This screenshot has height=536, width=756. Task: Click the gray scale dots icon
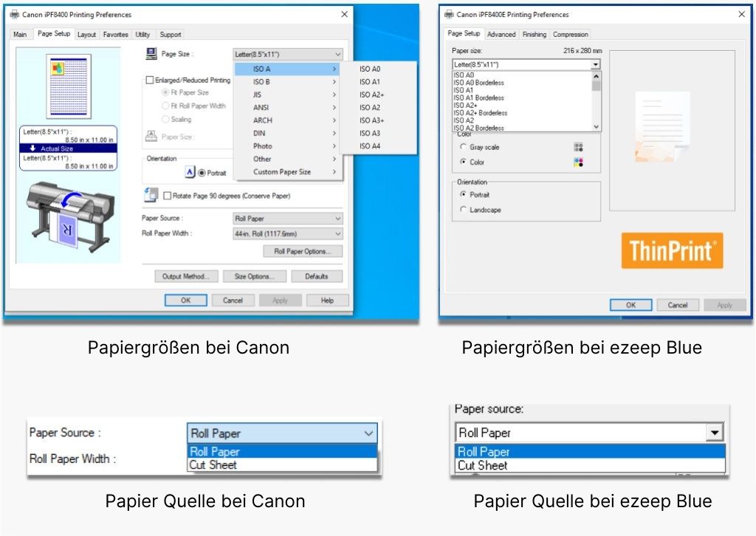pyautogui.click(x=578, y=147)
